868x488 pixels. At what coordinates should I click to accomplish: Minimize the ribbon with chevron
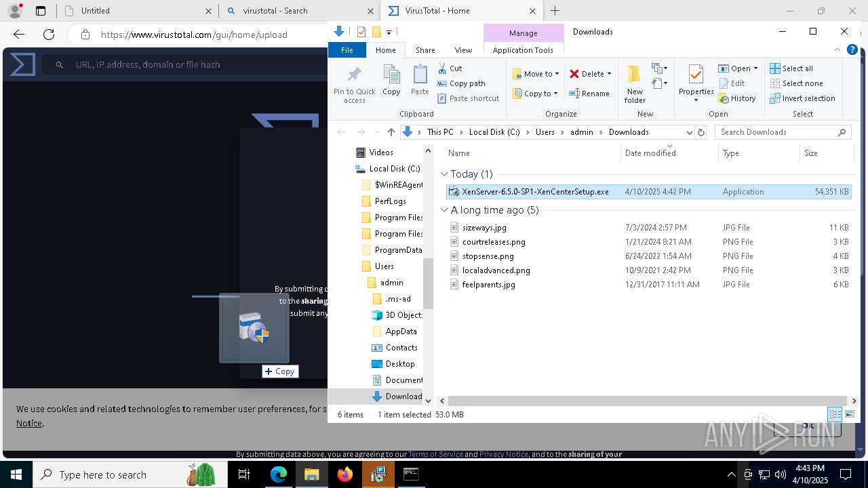click(x=839, y=50)
